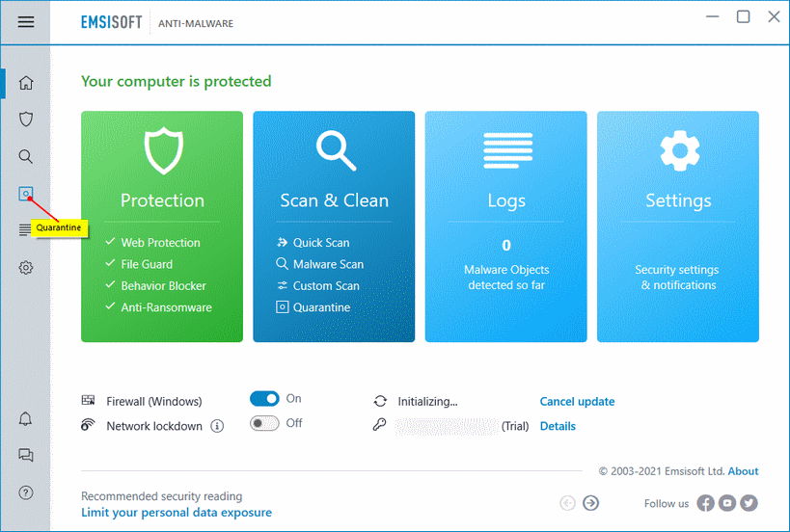Click the malware count '0' in Logs
790x532 pixels.
[x=506, y=245]
